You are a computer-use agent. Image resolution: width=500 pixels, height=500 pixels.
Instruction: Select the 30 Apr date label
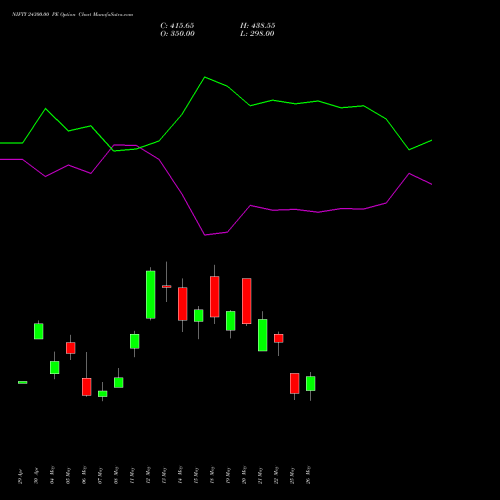coord(36,476)
